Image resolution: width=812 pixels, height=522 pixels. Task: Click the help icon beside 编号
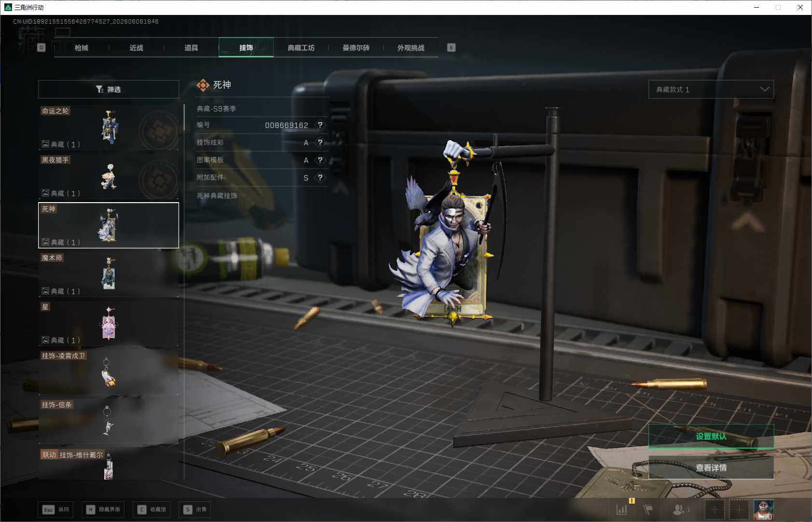[x=320, y=125]
